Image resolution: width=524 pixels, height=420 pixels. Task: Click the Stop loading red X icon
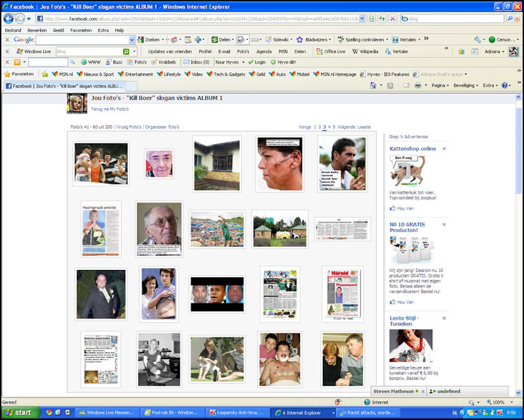point(392,19)
